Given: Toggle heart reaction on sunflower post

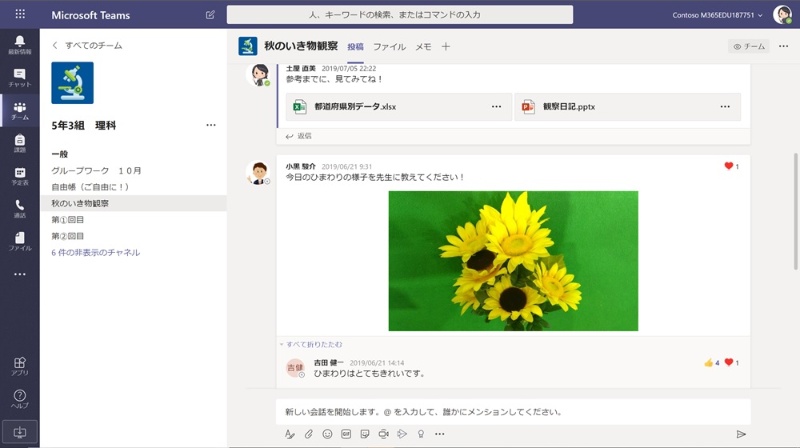Looking at the screenshot, I should [x=729, y=166].
